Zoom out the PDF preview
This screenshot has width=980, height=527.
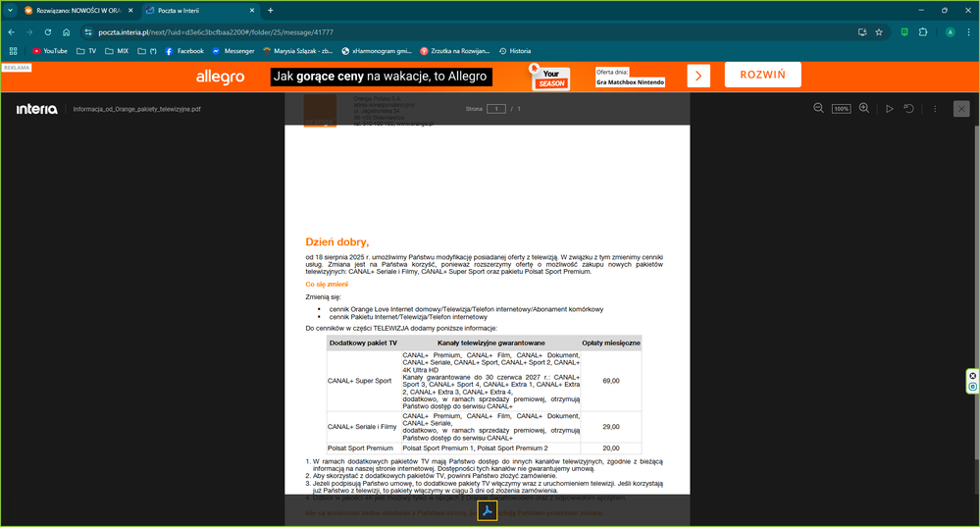pos(818,108)
